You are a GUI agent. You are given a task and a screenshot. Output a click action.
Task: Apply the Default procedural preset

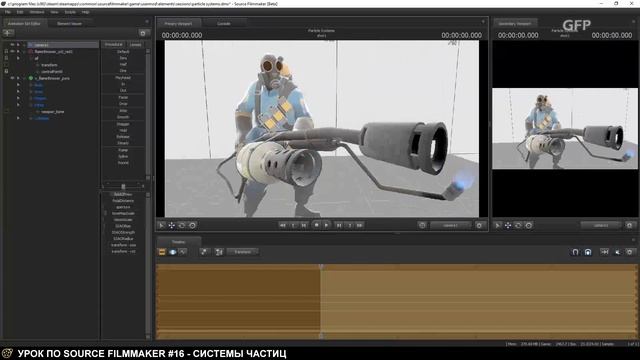tap(123, 52)
